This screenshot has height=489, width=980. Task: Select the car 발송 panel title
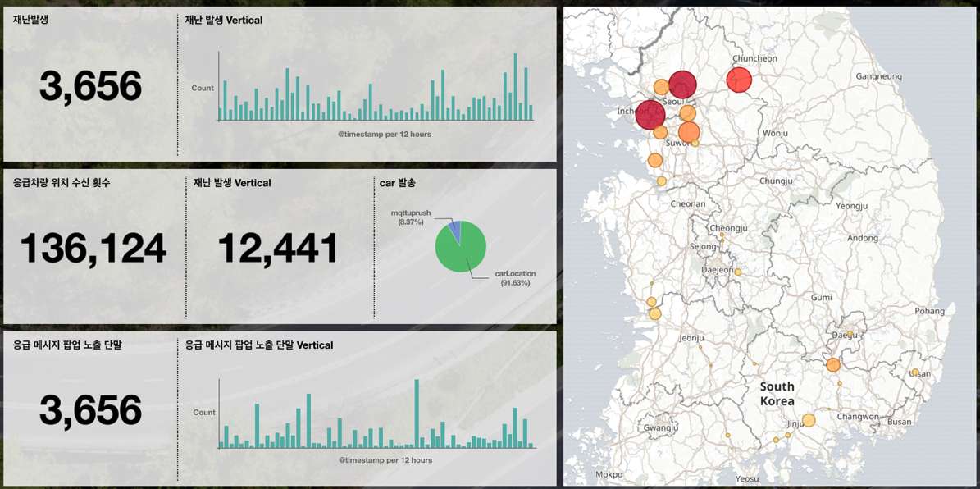coord(398,183)
